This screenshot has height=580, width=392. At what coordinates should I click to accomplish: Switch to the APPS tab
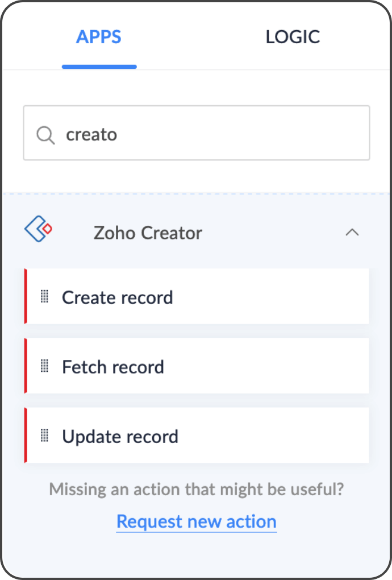point(99,38)
